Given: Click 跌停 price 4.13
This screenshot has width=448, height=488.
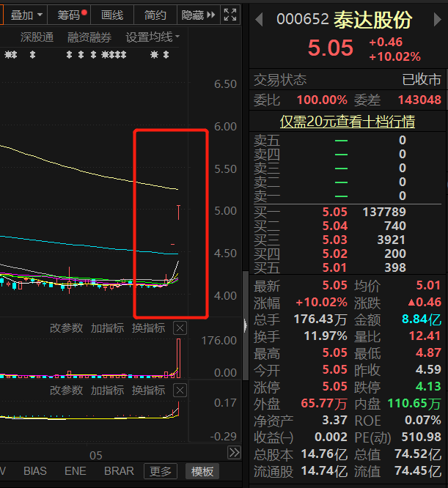Looking at the screenshot, I should pos(428,387).
